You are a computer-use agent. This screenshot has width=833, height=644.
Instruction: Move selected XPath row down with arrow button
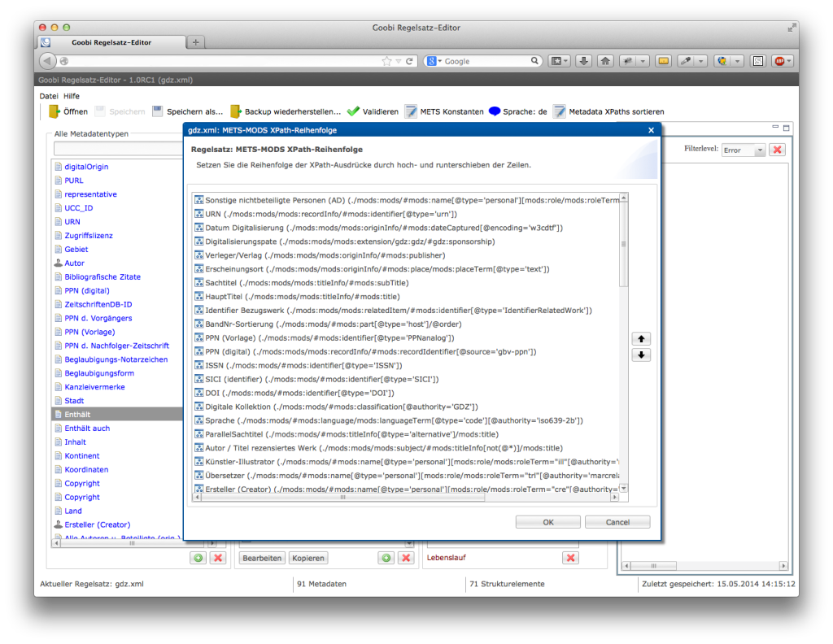point(641,355)
